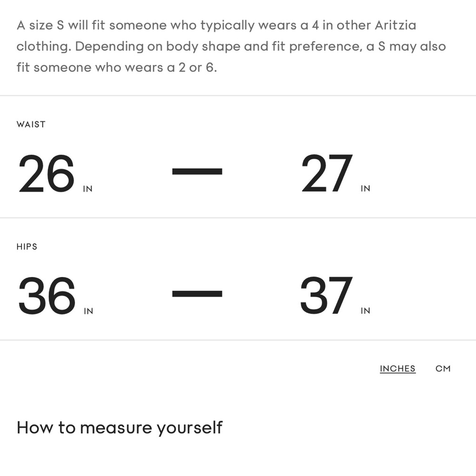Screen dimensions: 476x476
Task: Click the WAIST measurement label
Action: coord(31,124)
